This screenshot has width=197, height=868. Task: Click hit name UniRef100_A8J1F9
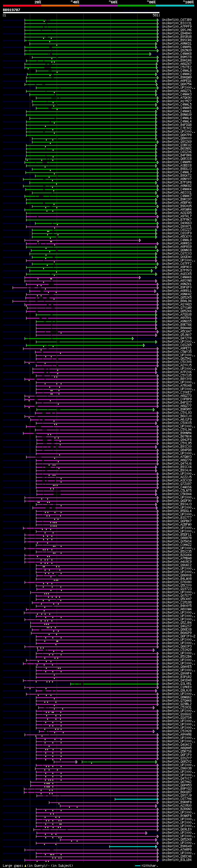coord(177,419)
